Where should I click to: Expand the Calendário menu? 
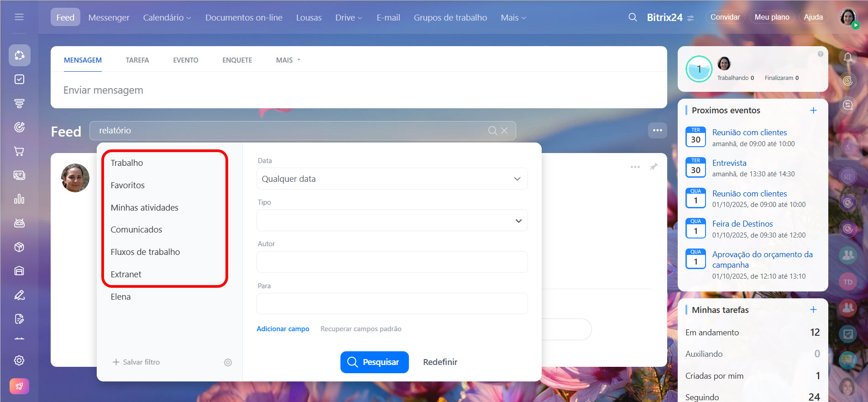[167, 17]
